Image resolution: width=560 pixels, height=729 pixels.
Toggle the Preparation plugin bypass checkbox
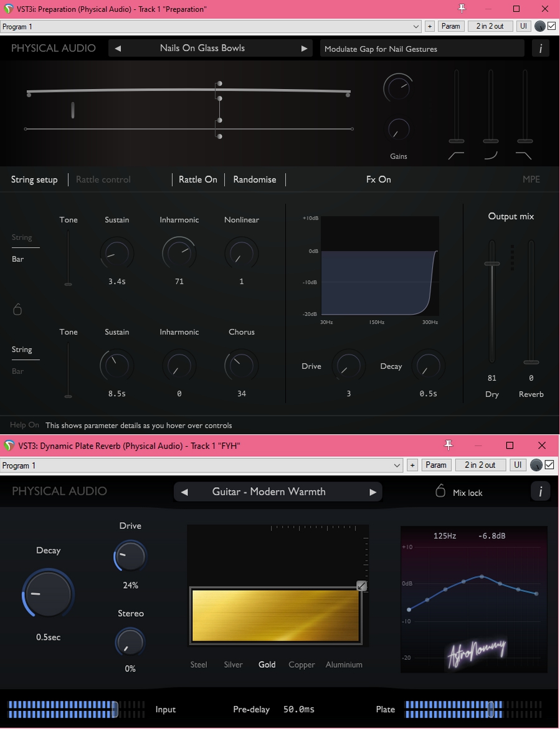[551, 26]
